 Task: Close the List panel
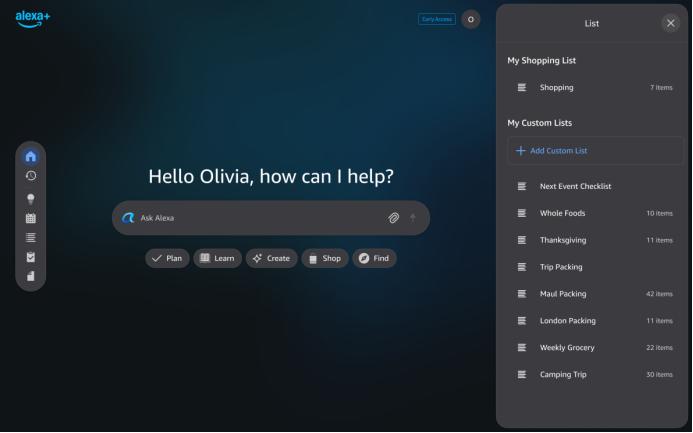670,23
